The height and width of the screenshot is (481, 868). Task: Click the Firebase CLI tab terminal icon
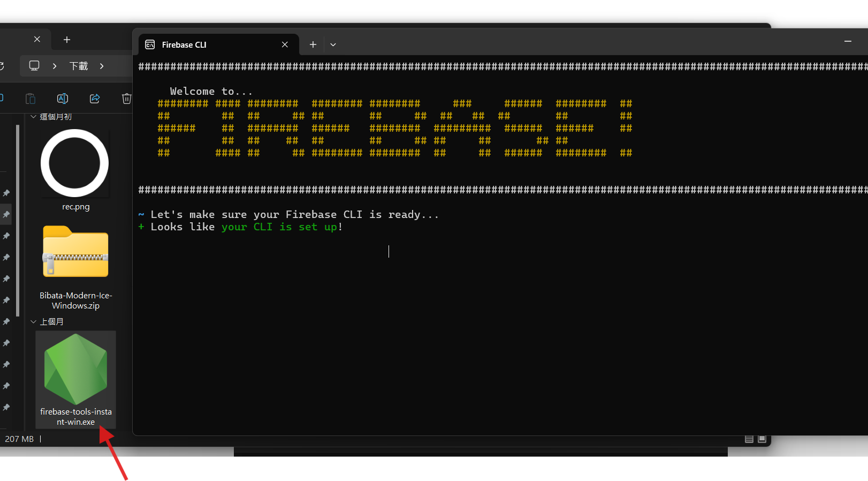(150, 44)
